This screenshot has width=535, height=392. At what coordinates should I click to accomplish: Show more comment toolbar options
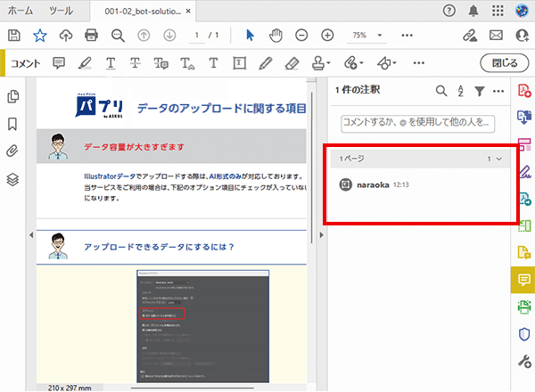tap(419, 63)
